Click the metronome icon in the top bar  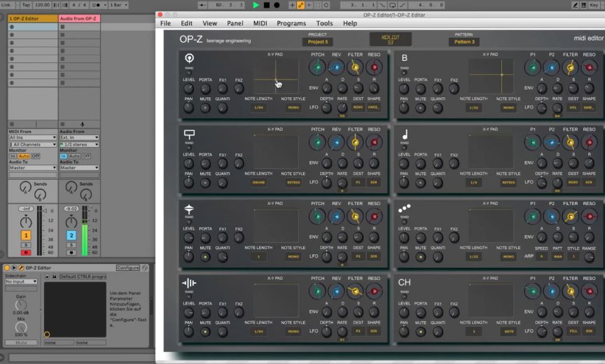pyautogui.click(x=97, y=5)
